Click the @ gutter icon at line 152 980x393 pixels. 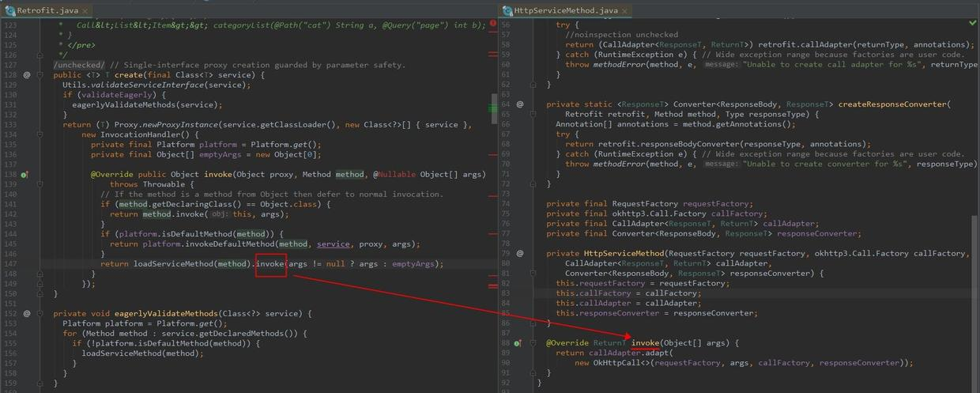click(x=26, y=314)
